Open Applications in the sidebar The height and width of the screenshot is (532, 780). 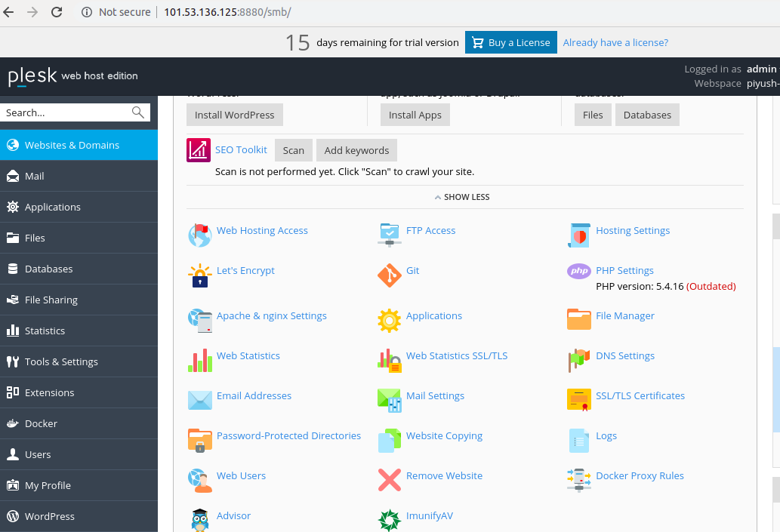click(79, 207)
